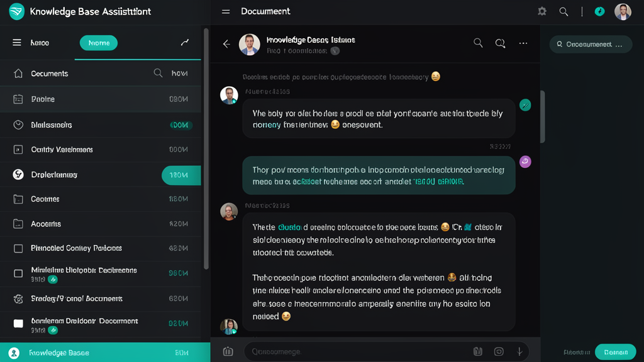Click the Ouoio link in the third message
The width and height of the screenshot is (644, 362).
click(x=289, y=227)
